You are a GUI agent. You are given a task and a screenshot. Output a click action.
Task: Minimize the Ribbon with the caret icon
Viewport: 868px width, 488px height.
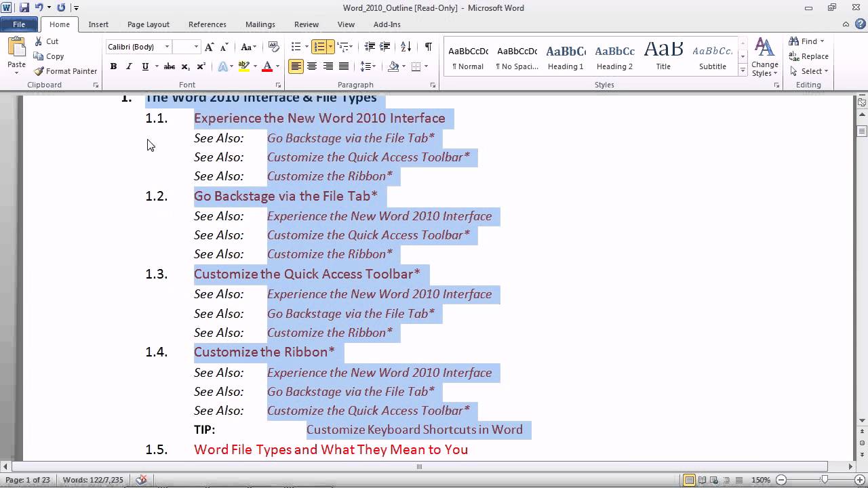[845, 24]
